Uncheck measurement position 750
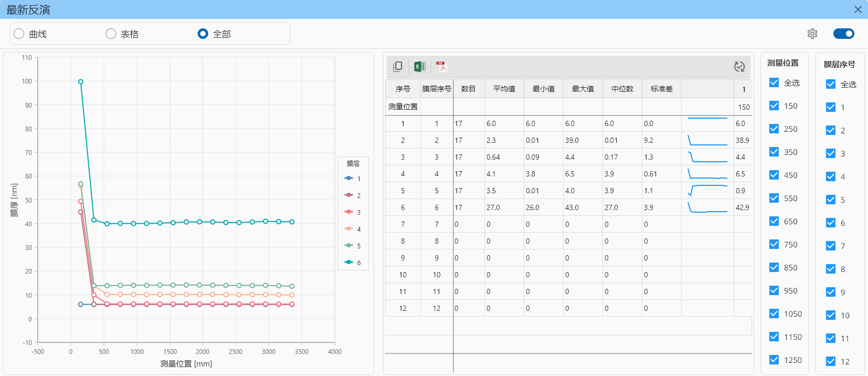The width and height of the screenshot is (868, 376). click(774, 244)
